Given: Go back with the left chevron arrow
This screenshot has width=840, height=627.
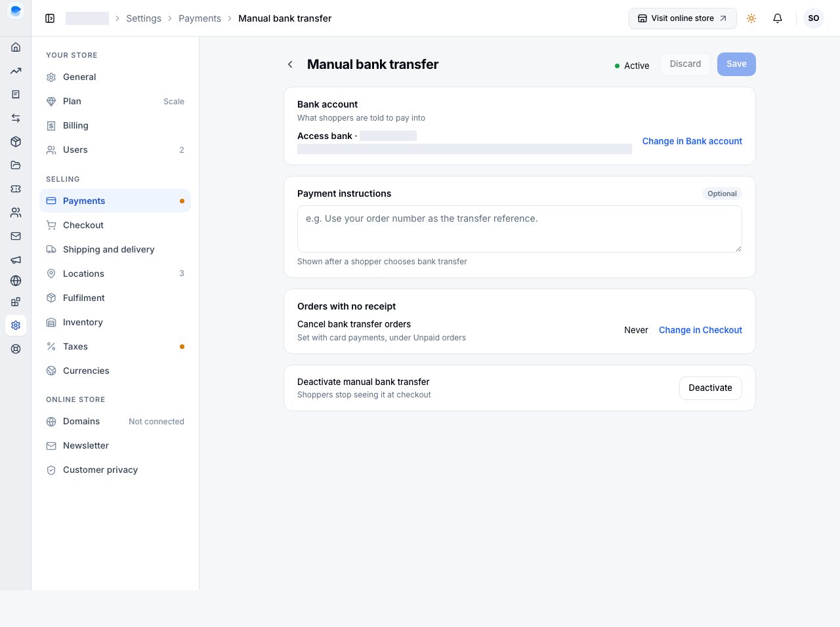Looking at the screenshot, I should coord(290,64).
